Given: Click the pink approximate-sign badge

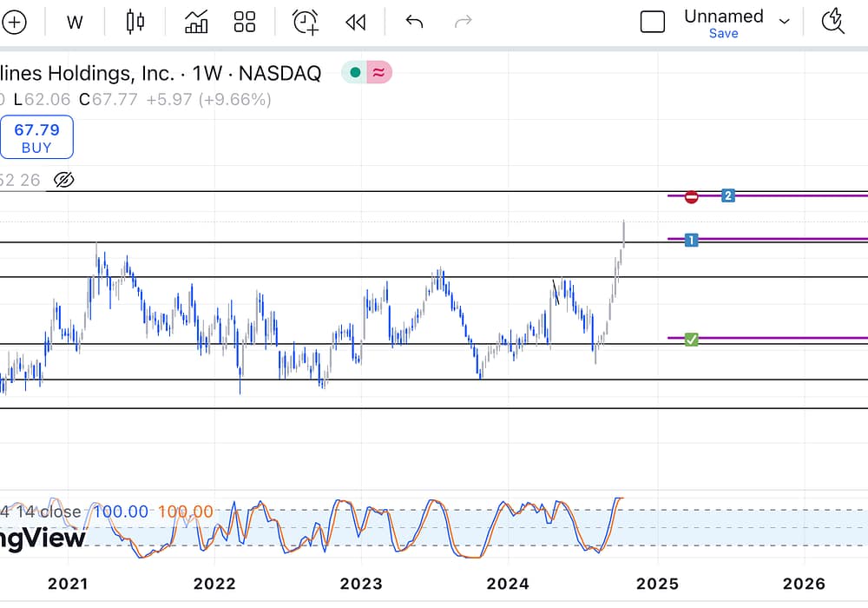Looking at the screenshot, I should [378, 73].
